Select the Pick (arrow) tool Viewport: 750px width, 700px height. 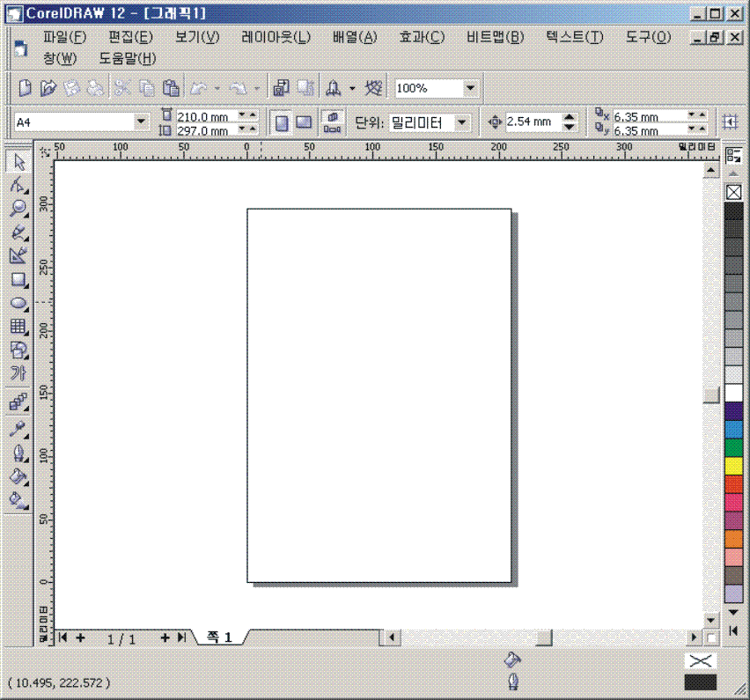[x=18, y=162]
